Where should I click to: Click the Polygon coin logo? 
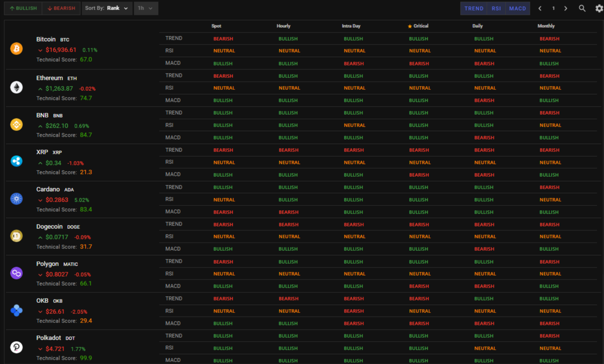[17, 273]
